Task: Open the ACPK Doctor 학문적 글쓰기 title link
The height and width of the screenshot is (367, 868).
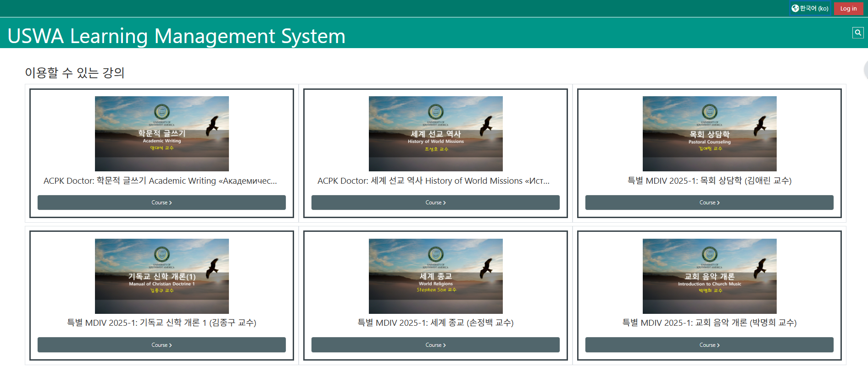Action: click(x=160, y=181)
